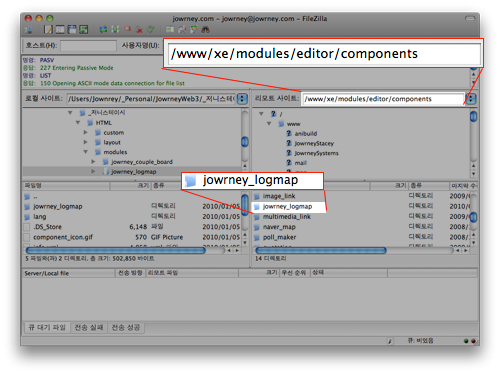This screenshot has height=374, width=500.
Task: Cancel current operation via red flag icon
Action: point(127,29)
